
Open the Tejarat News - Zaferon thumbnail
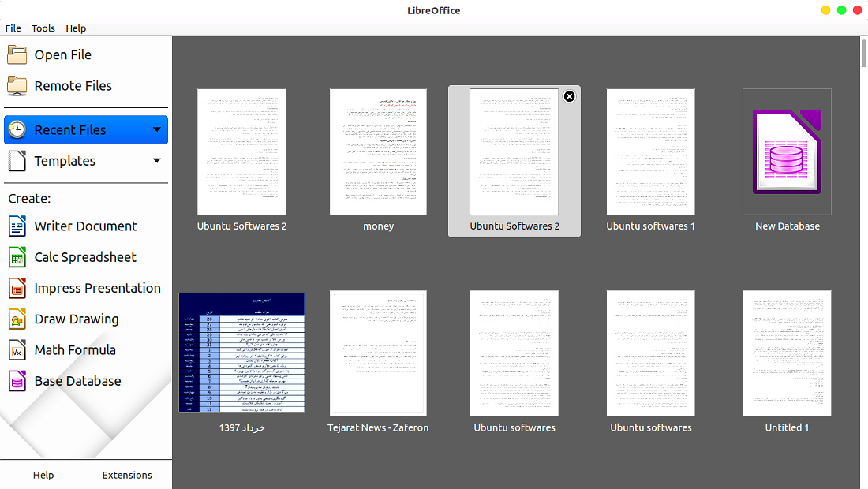[378, 353]
